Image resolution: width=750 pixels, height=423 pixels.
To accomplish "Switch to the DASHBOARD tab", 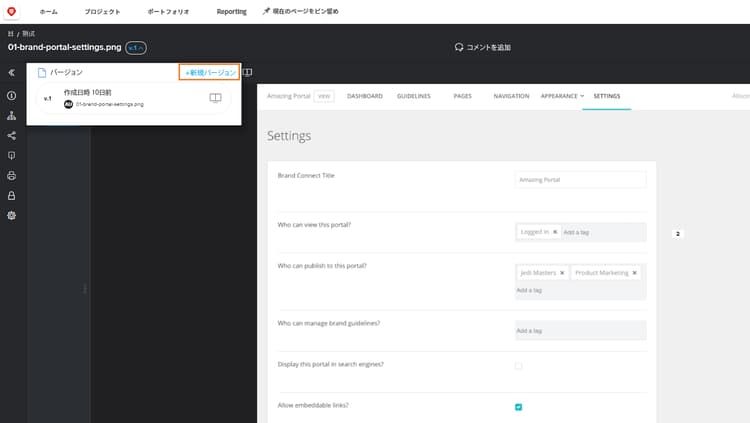I will point(364,96).
